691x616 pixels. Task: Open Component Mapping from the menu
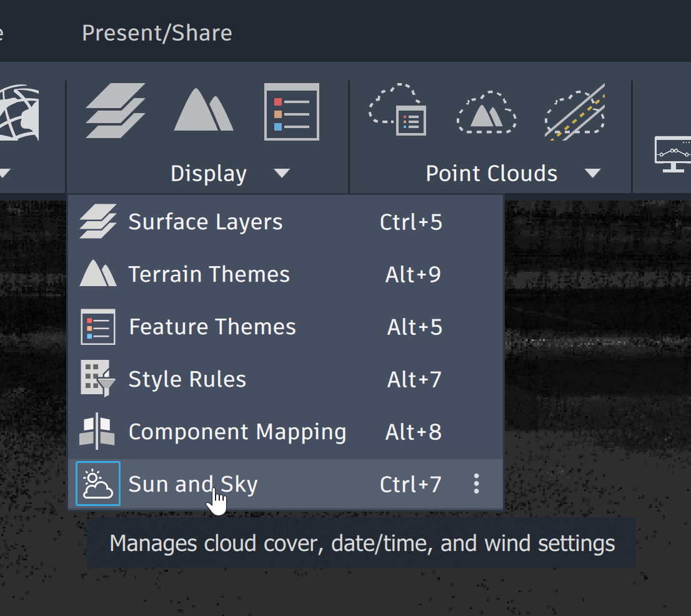(237, 432)
